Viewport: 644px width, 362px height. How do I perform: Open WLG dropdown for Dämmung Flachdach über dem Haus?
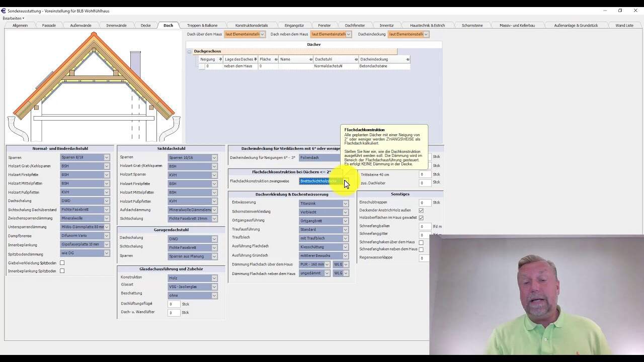tap(341, 264)
